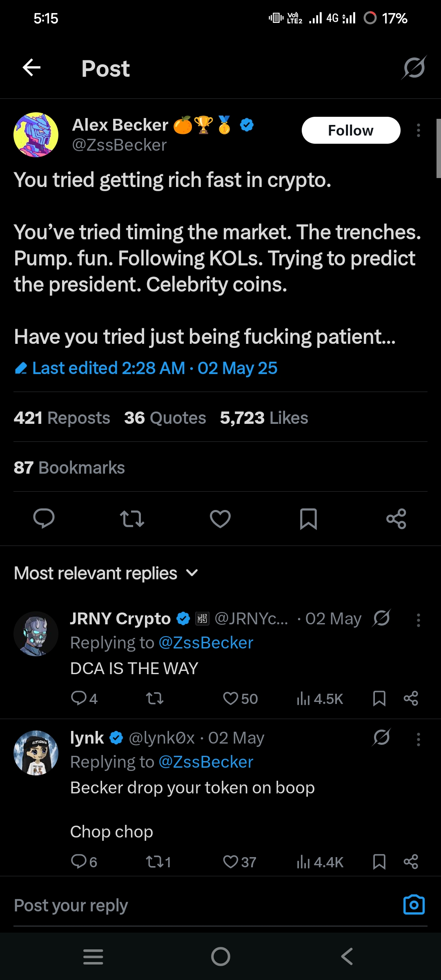View the Last edited history link
This screenshot has width=441, height=980.
pos(146,368)
